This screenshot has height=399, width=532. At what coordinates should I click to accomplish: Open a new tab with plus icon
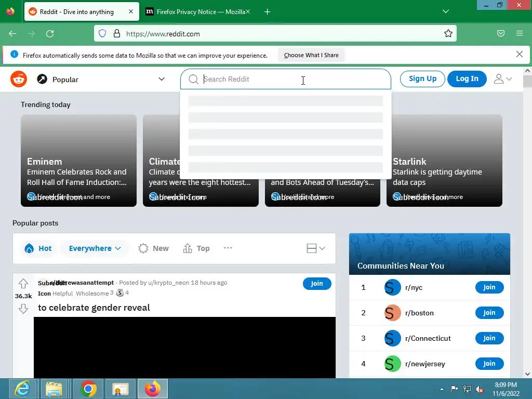click(268, 12)
